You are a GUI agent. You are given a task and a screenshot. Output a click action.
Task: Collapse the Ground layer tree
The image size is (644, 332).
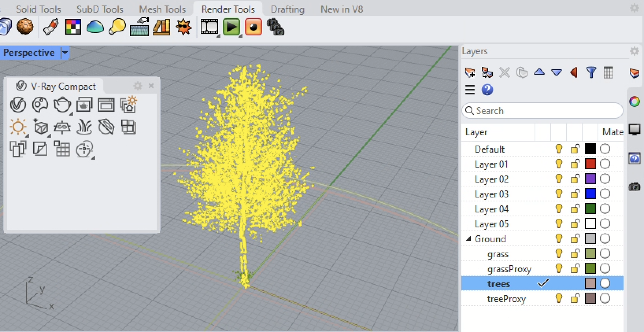pos(468,239)
